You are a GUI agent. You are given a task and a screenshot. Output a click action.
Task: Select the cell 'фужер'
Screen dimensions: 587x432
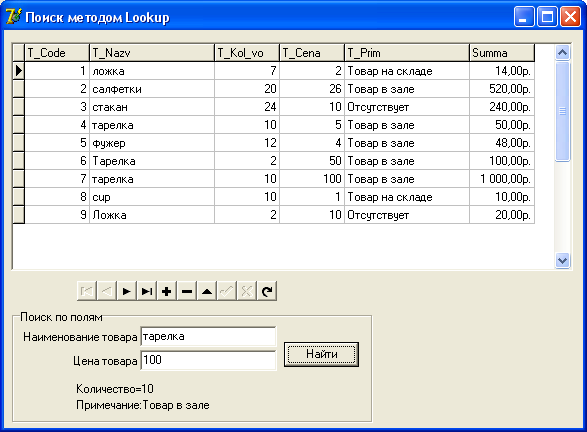[152, 143]
